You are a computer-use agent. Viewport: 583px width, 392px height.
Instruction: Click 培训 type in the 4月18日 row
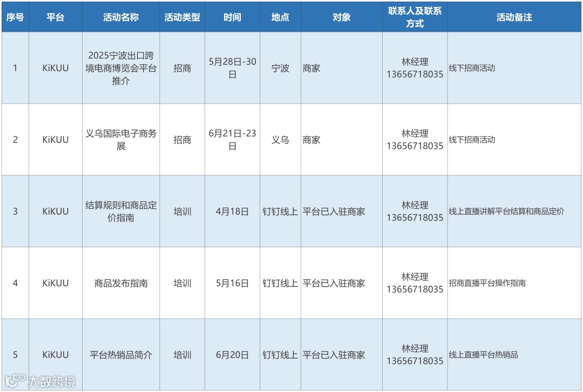[x=182, y=211]
